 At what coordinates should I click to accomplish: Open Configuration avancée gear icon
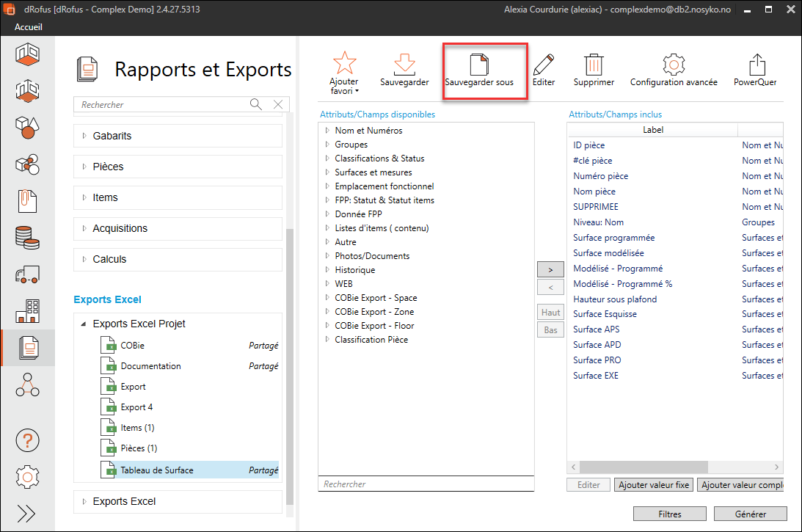click(x=673, y=64)
